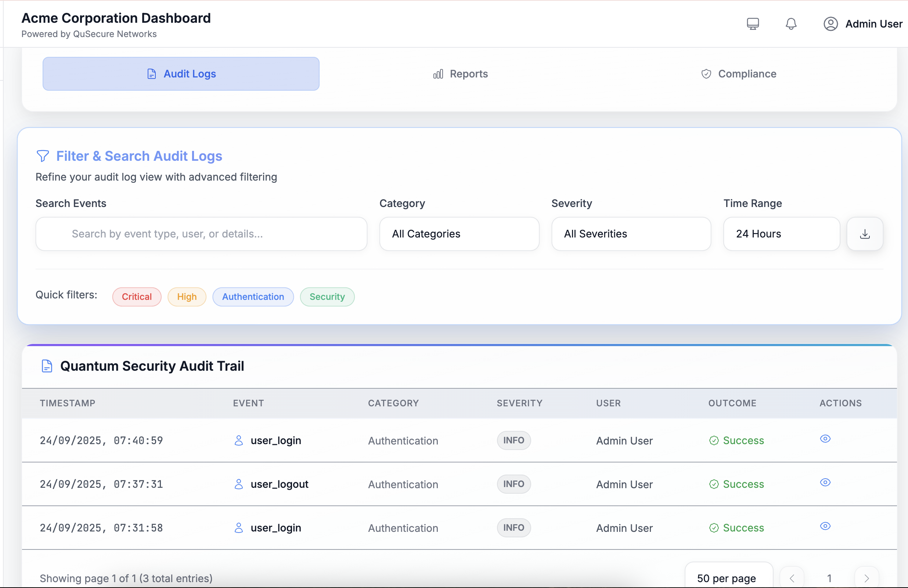Click success check icon in 07:31:58 row

(x=713, y=528)
